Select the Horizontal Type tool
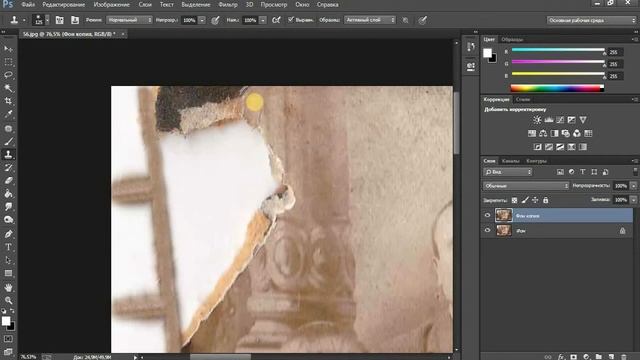 pos(8,247)
